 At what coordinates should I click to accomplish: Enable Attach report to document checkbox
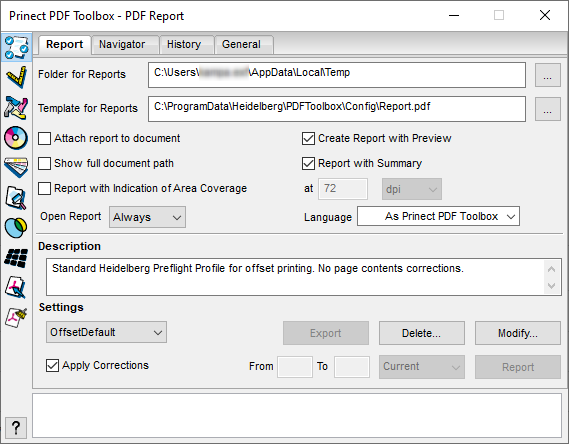point(44,139)
